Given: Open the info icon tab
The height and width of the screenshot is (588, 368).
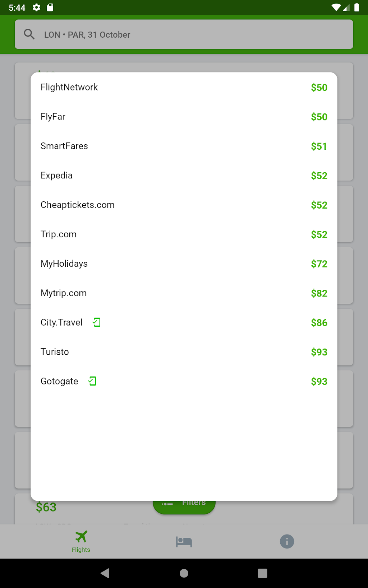Looking at the screenshot, I should [x=287, y=541].
